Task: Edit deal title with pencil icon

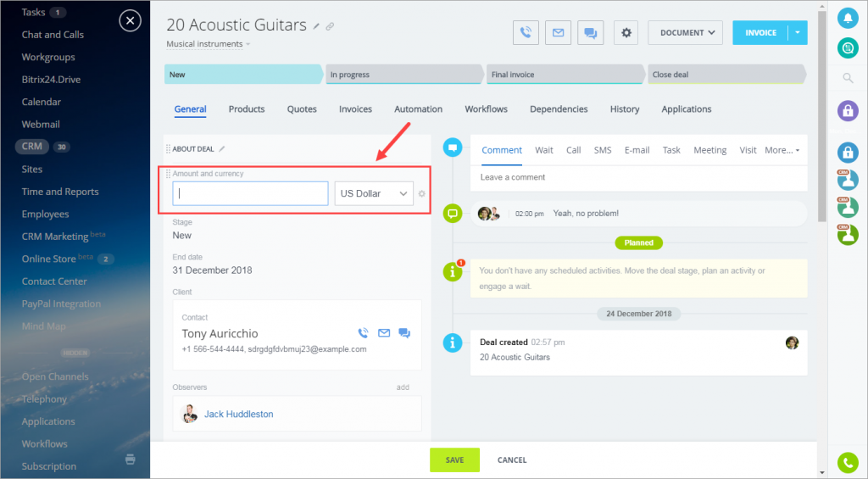Action: (x=316, y=26)
